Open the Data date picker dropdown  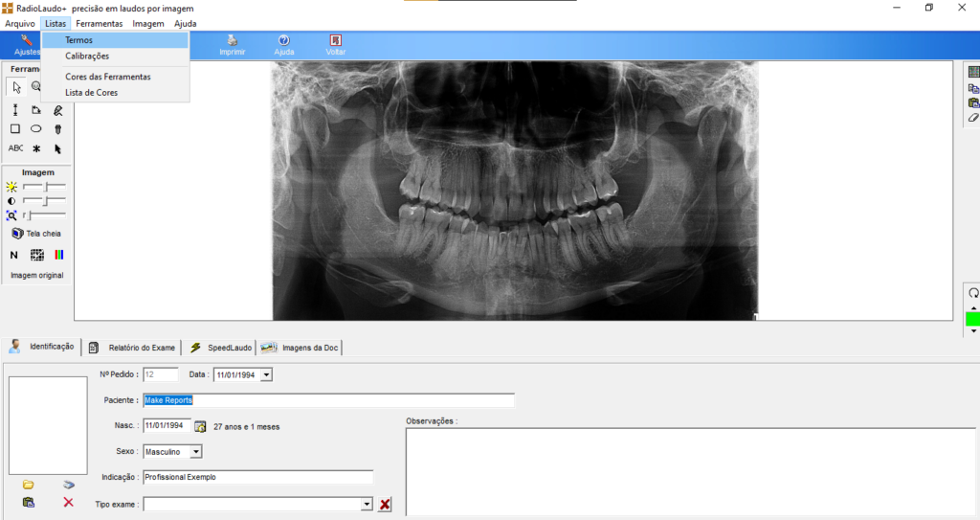tap(266, 374)
